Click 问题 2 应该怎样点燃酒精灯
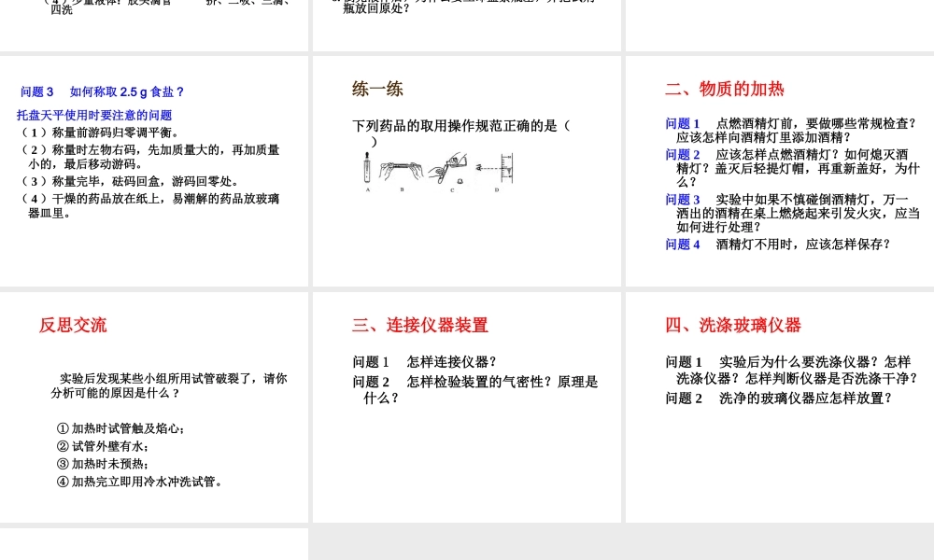934x560 pixels. (x=792, y=168)
